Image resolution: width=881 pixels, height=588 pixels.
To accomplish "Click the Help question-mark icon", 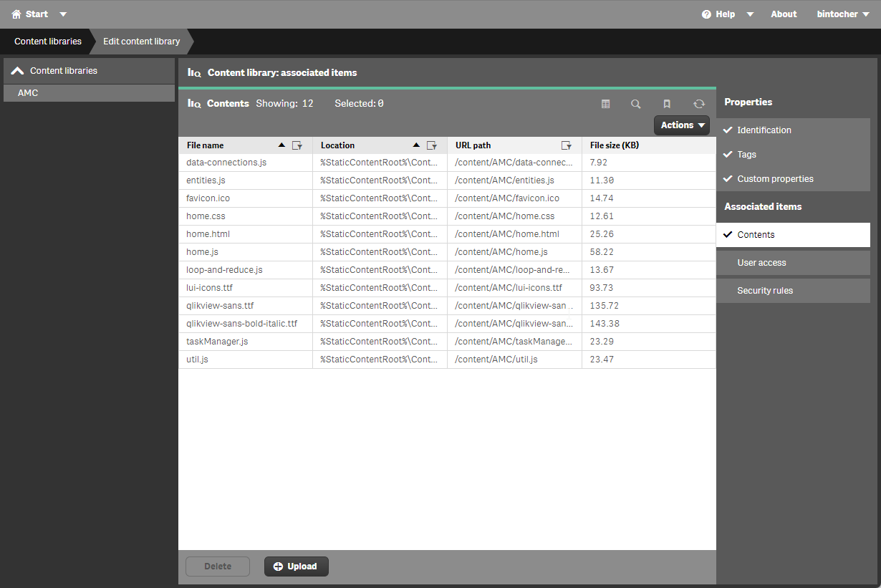I will 705,14.
